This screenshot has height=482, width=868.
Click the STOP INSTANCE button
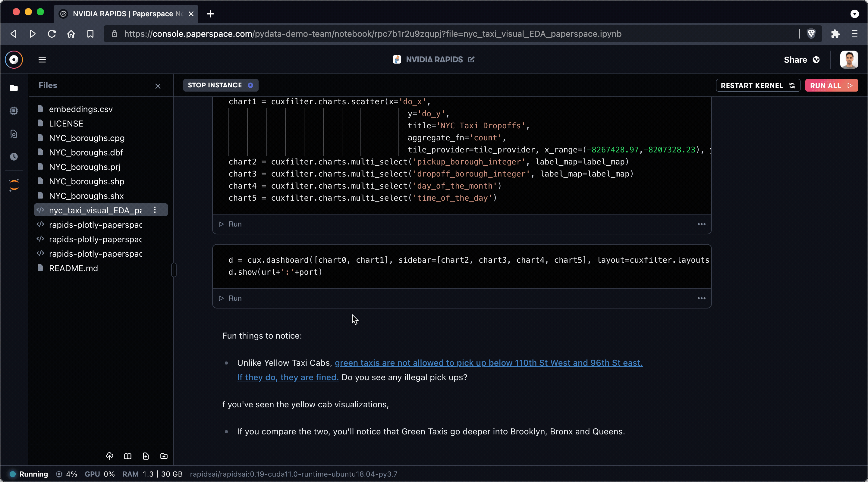pos(220,85)
